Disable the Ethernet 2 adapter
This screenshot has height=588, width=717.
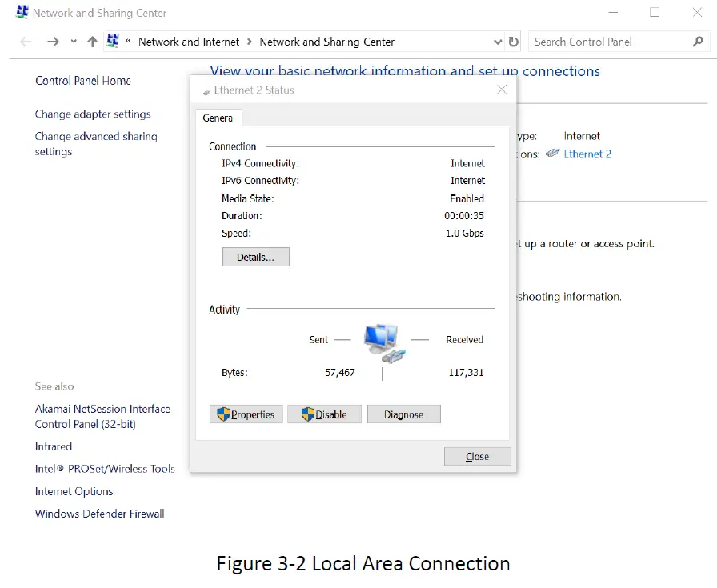click(x=324, y=414)
